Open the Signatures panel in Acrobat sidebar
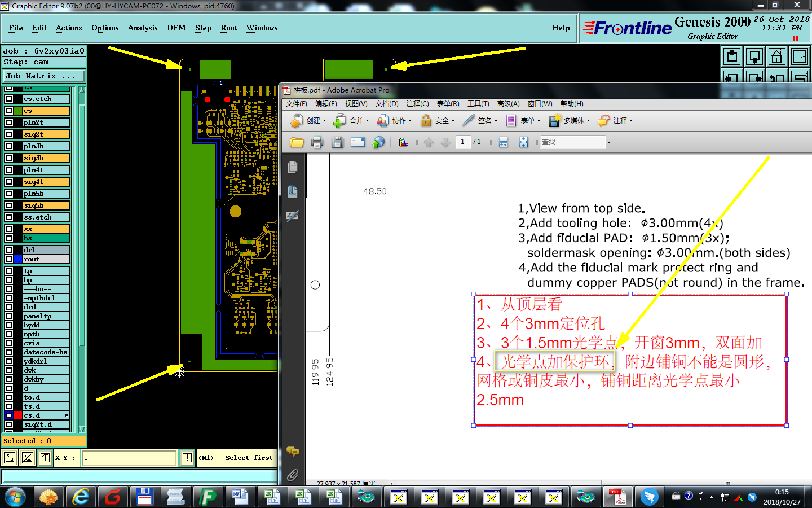 (292, 216)
